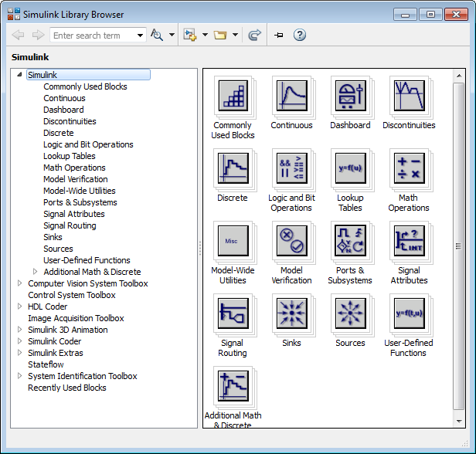Expand the Simulink Extras tree node

pos(20,352)
